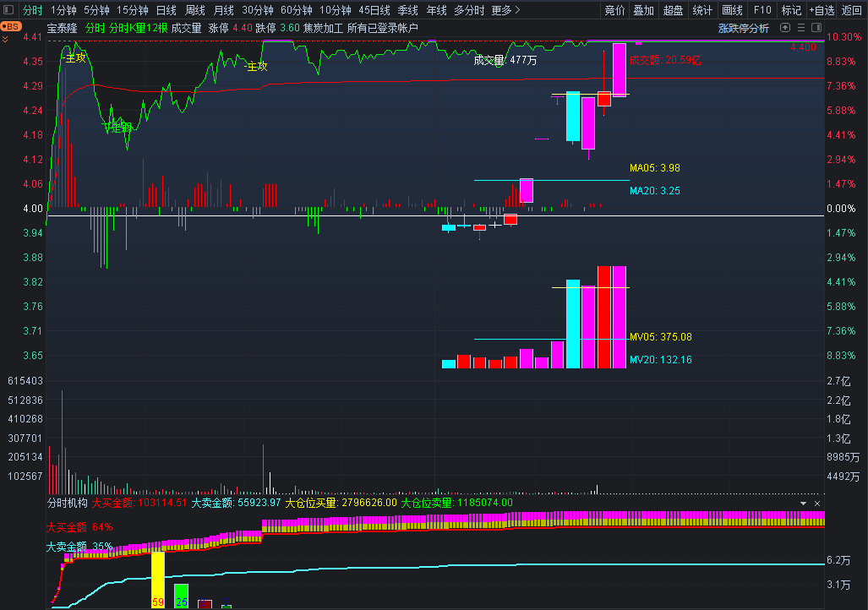
Task: Click the MA20: 3.25 label
Action: click(655, 190)
